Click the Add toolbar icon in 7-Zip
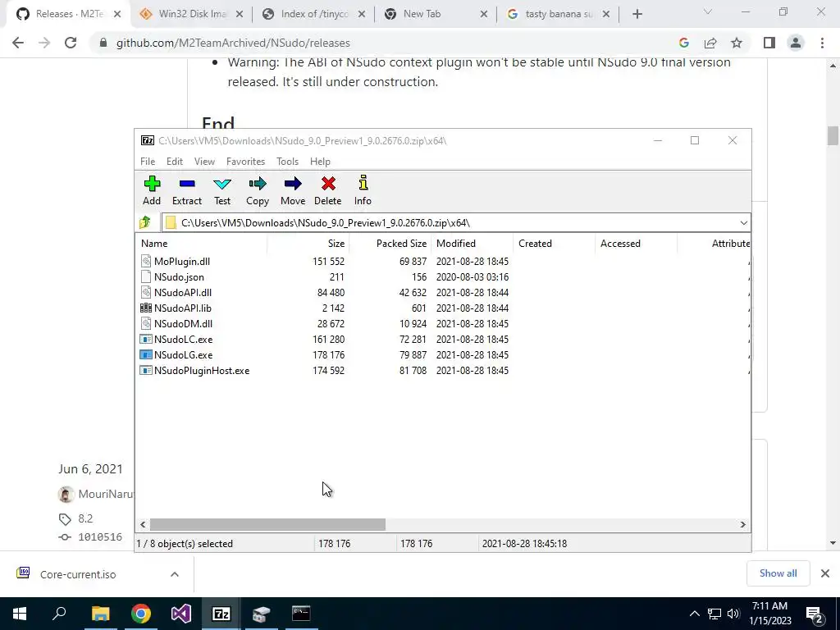This screenshot has height=630, width=840. [x=152, y=185]
